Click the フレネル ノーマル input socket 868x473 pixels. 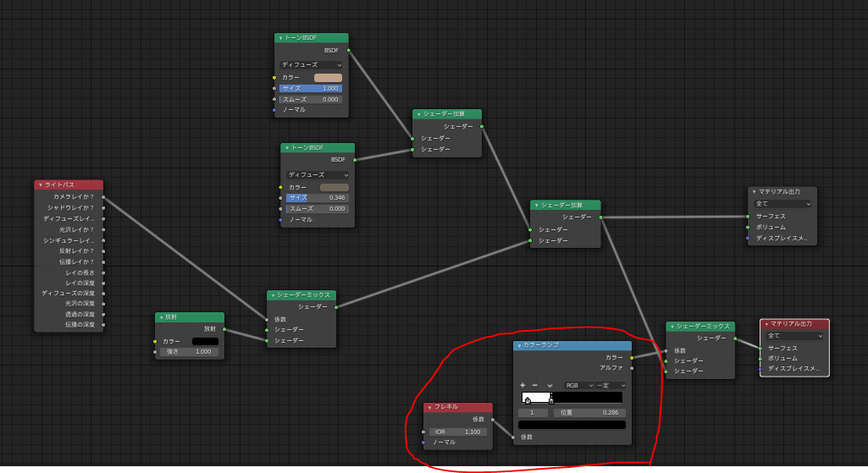(x=423, y=443)
